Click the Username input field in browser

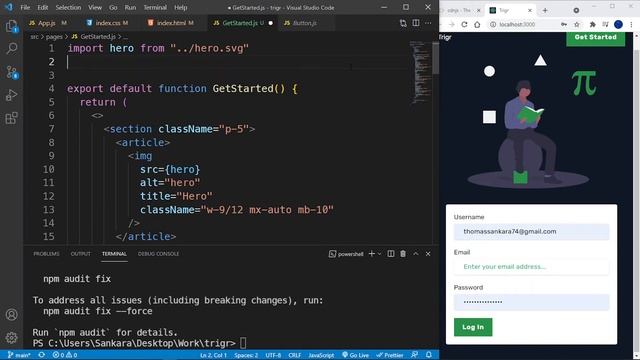(531, 232)
